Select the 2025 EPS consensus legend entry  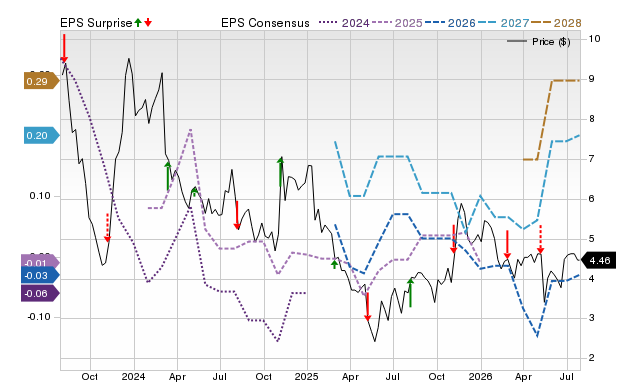[396, 23]
